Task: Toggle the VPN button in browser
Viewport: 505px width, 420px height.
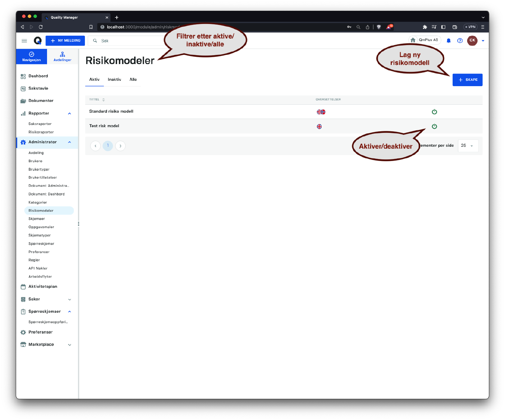Action: pyautogui.click(x=470, y=27)
